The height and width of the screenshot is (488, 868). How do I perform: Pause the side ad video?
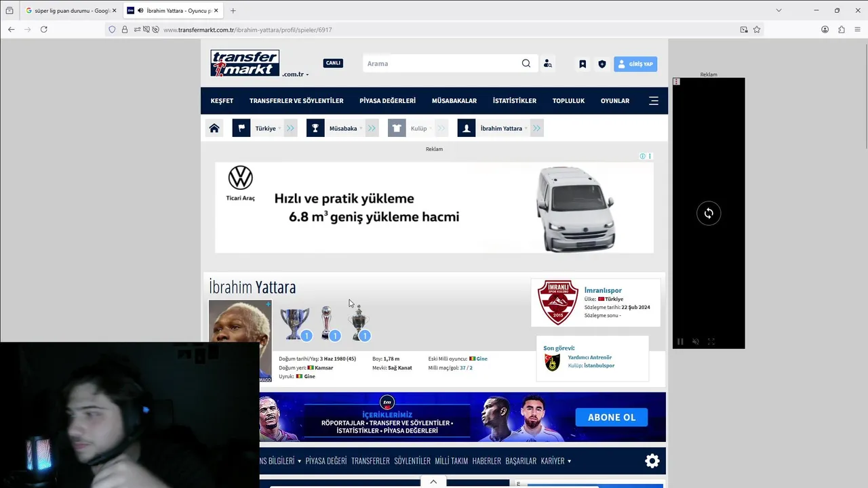point(680,342)
